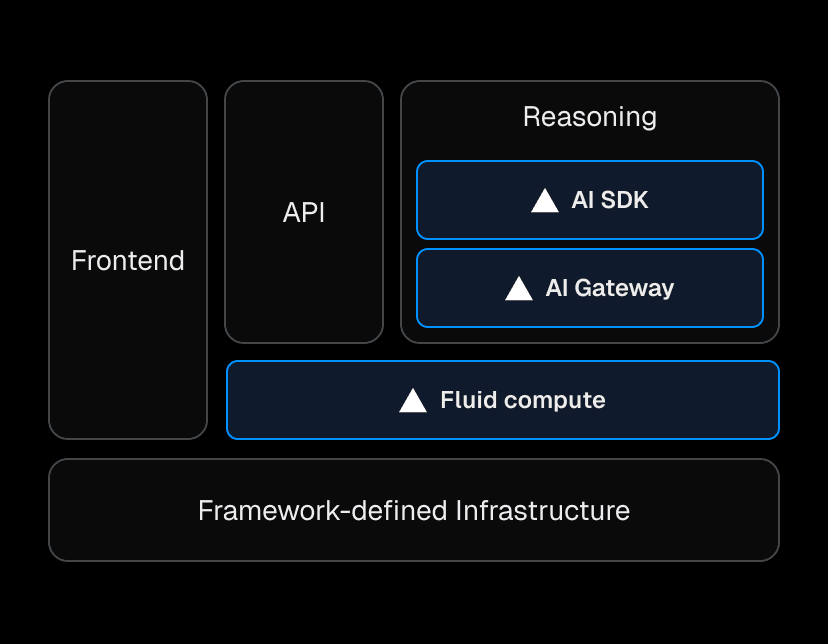Click the word "Fluid"
This screenshot has width=828, height=644.
point(469,401)
